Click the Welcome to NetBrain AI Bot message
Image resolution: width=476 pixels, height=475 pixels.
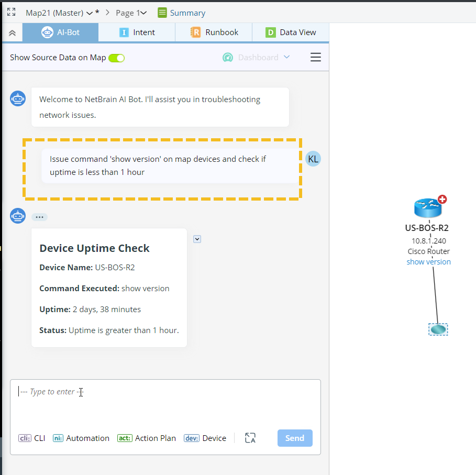point(160,107)
